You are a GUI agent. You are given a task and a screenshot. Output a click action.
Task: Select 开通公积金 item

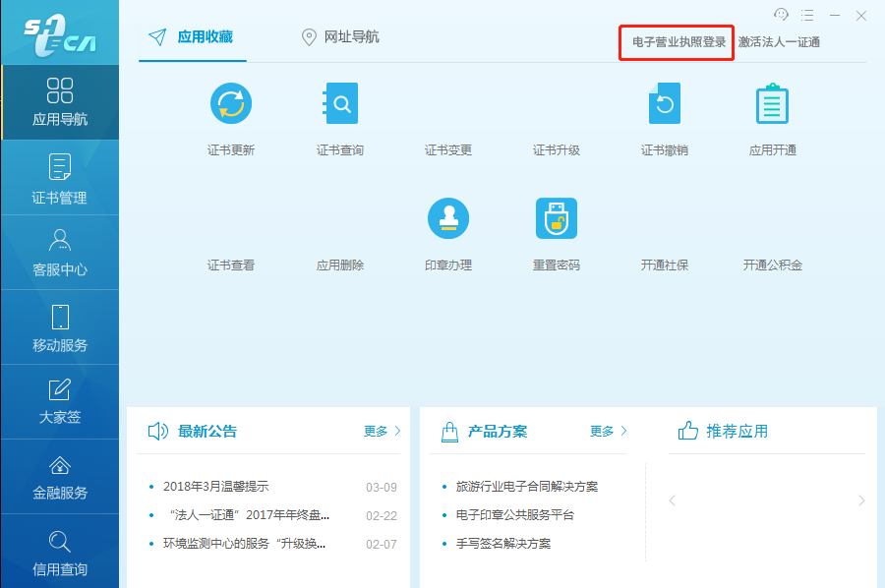coord(772,265)
